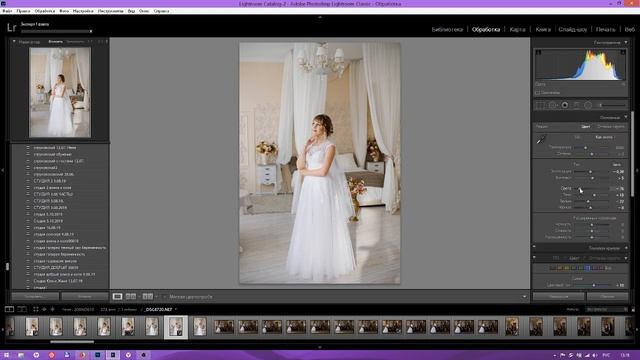Select the highlighted filmstrip thumbnail
This screenshot has height=360, width=640.
(x=176, y=327)
